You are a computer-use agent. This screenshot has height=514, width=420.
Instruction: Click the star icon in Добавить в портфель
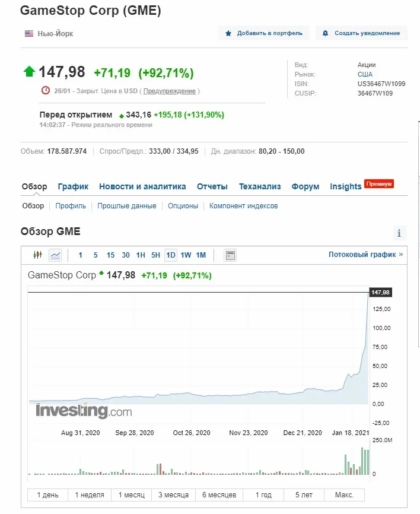point(228,33)
